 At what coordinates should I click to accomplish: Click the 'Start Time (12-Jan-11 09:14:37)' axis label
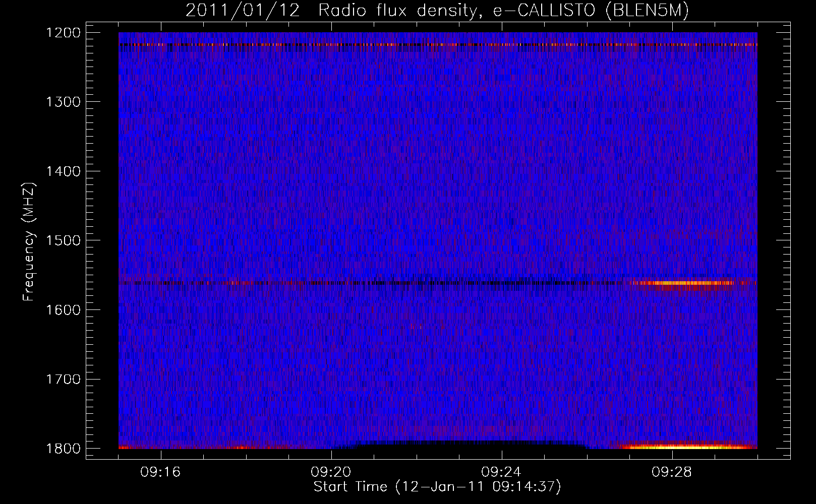click(x=437, y=487)
